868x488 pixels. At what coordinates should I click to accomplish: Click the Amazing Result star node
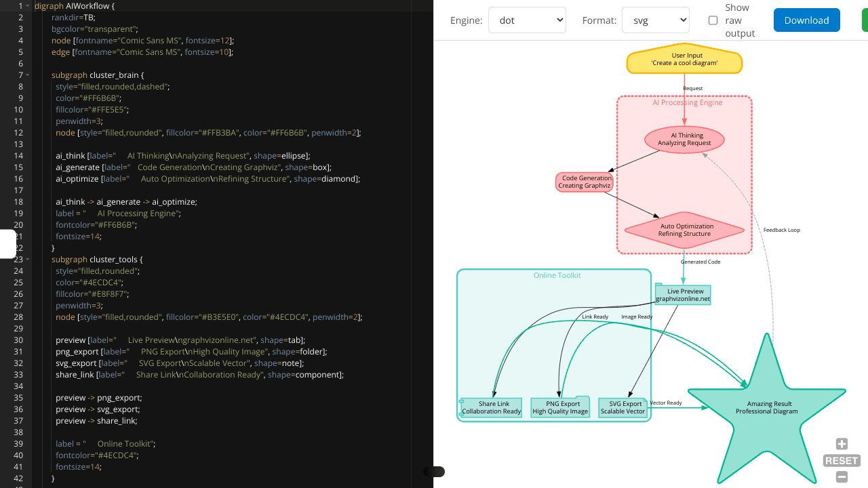767,407
